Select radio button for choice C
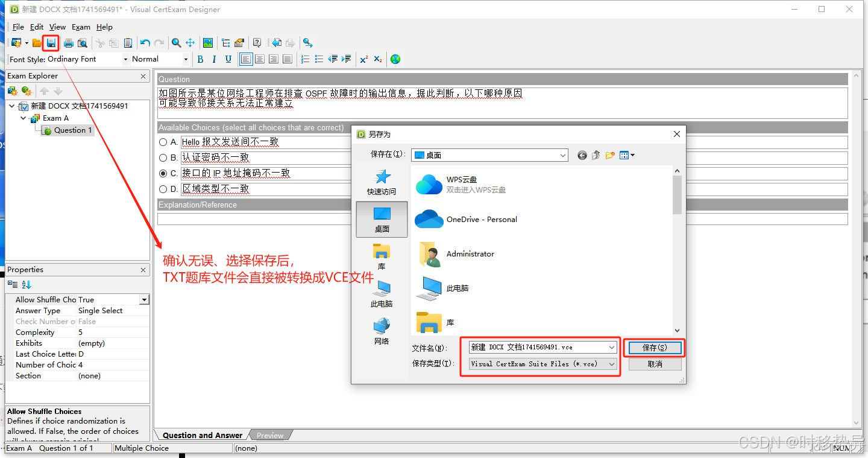 coord(163,173)
